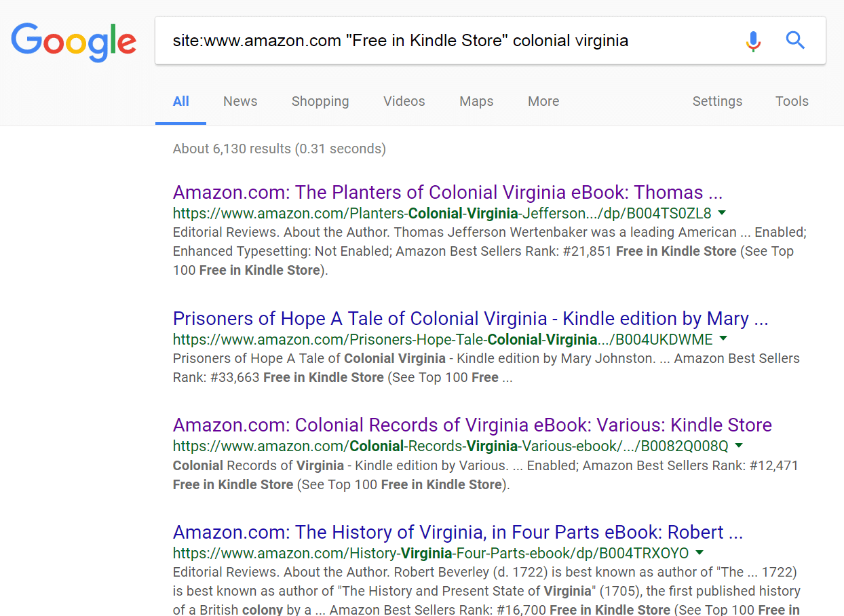This screenshot has width=844, height=616.
Task: Select the All results tab
Action: (180, 101)
